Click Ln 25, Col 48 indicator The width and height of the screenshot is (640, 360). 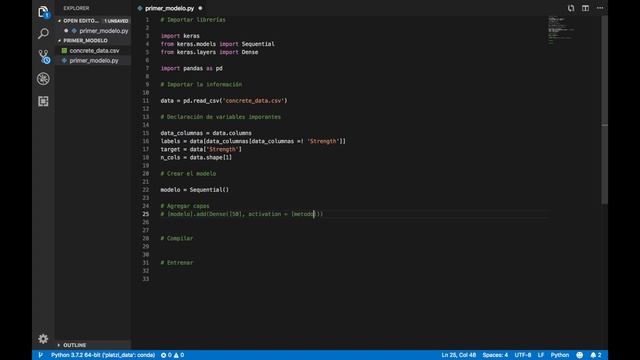click(458, 355)
